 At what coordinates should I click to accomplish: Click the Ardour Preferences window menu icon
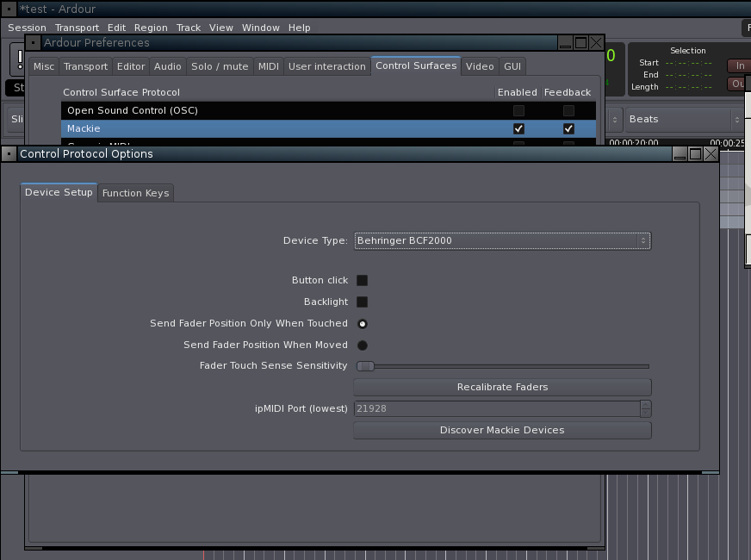coord(34,43)
